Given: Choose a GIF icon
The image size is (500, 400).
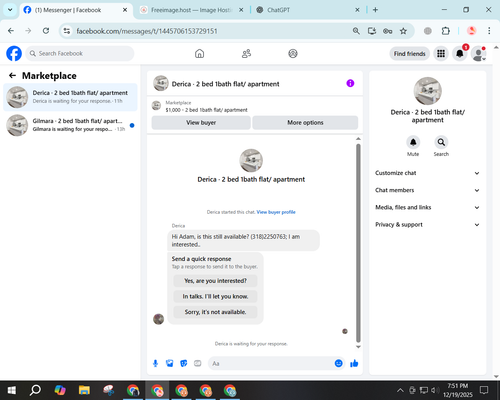Looking at the screenshot, I should click(x=198, y=363).
